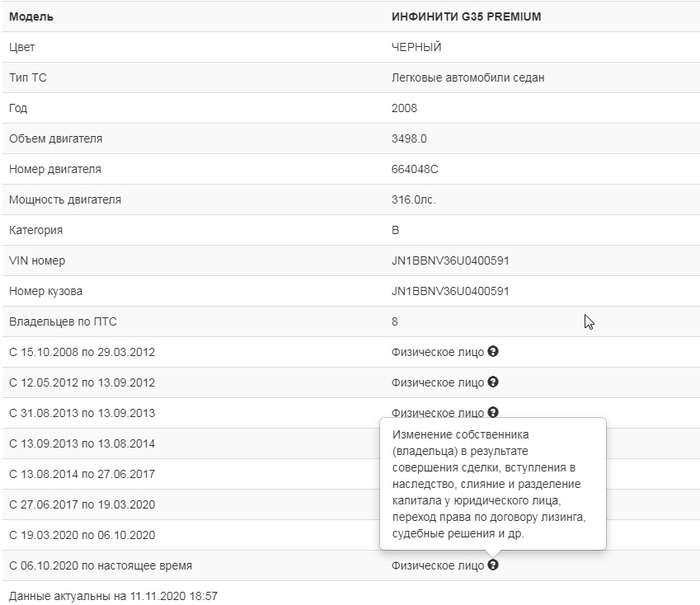Viewport: 700px width, 605px height.
Task: Click the Легковые автомобили седан vehicle type
Action: 467,77
